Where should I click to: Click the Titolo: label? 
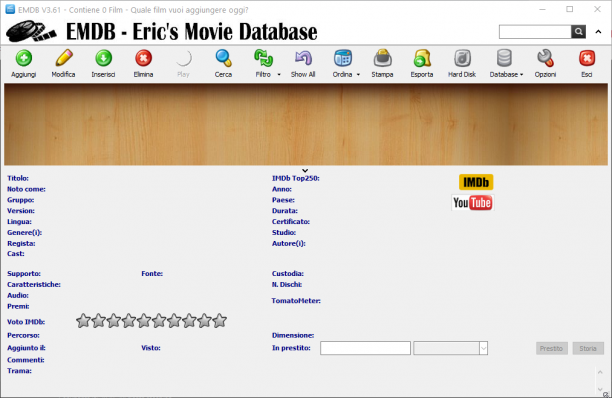(18, 178)
